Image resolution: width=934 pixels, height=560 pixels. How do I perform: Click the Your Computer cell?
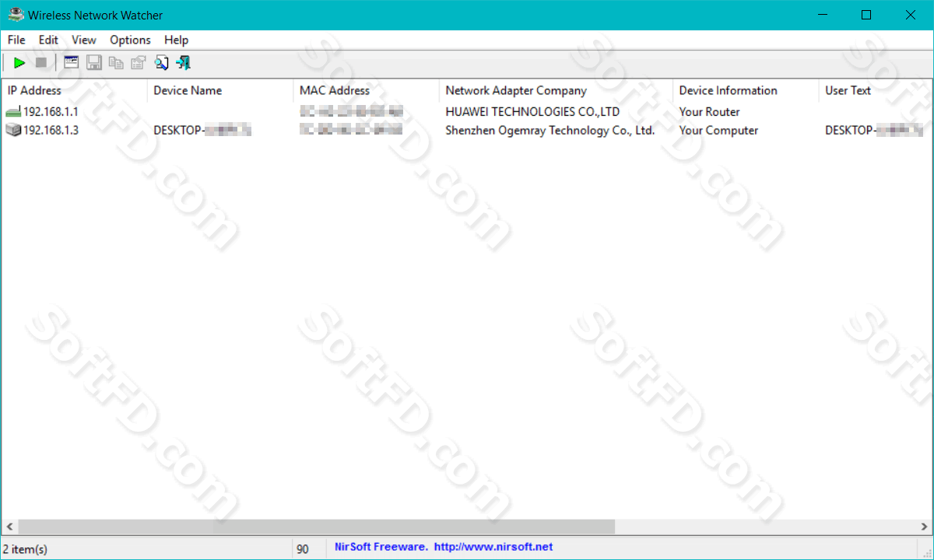pyautogui.click(x=718, y=131)
